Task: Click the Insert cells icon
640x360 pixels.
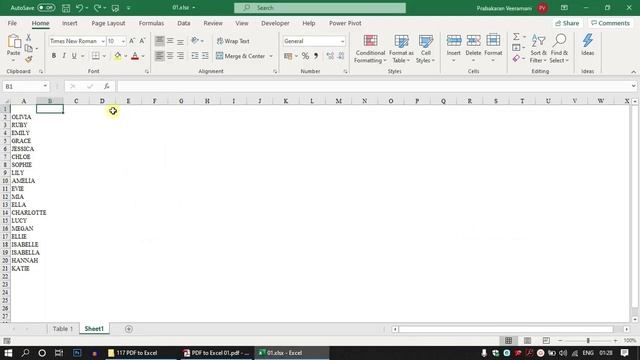Action: (453, 41)
